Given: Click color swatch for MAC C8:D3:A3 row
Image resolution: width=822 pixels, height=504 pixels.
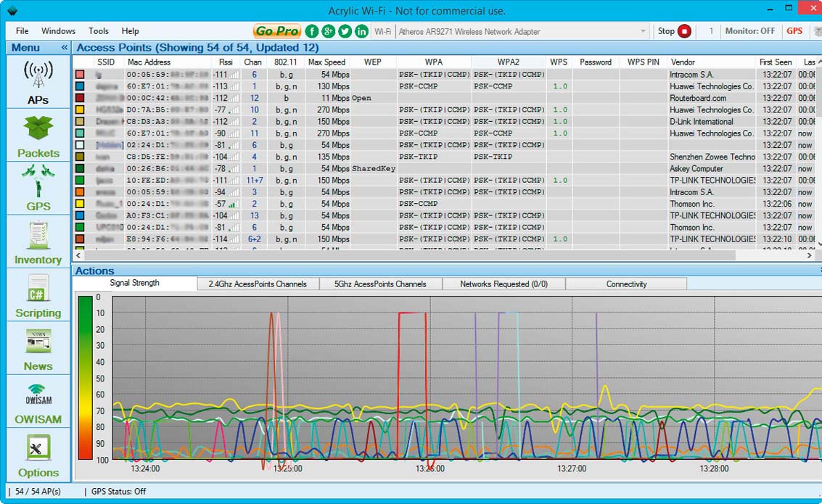Looking at the screenshot, I should [81, 122].
